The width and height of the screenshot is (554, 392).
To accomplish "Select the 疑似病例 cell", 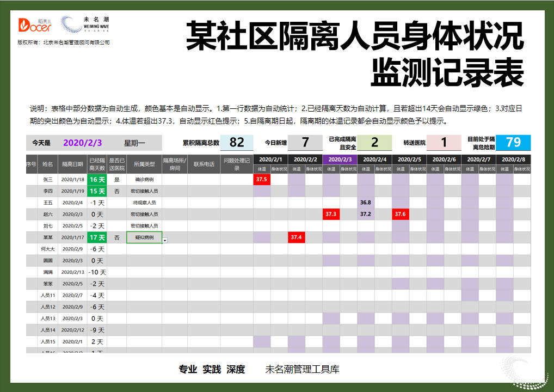I will (143, 237).
